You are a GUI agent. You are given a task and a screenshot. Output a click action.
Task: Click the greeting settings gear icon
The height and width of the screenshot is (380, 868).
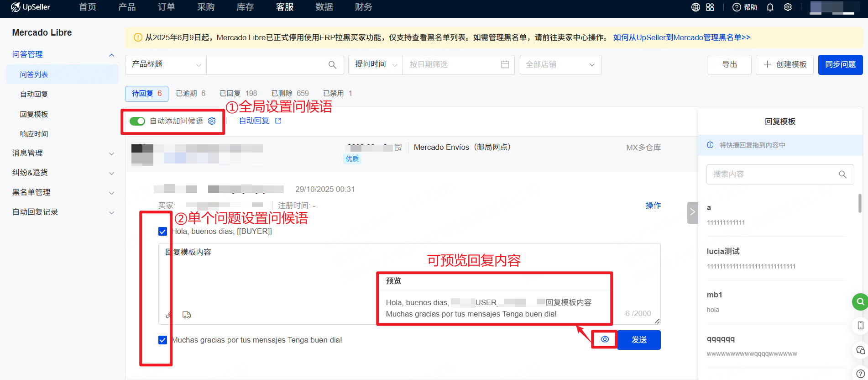212,121
